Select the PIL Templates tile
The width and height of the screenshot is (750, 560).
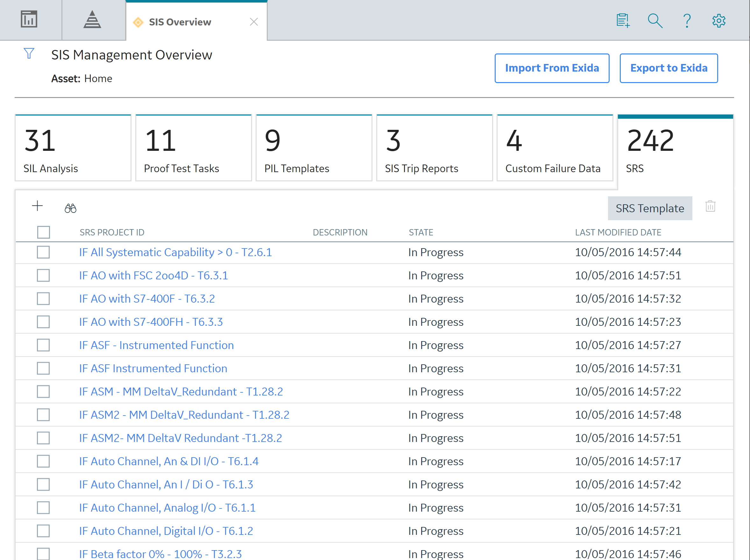point(314,148)
